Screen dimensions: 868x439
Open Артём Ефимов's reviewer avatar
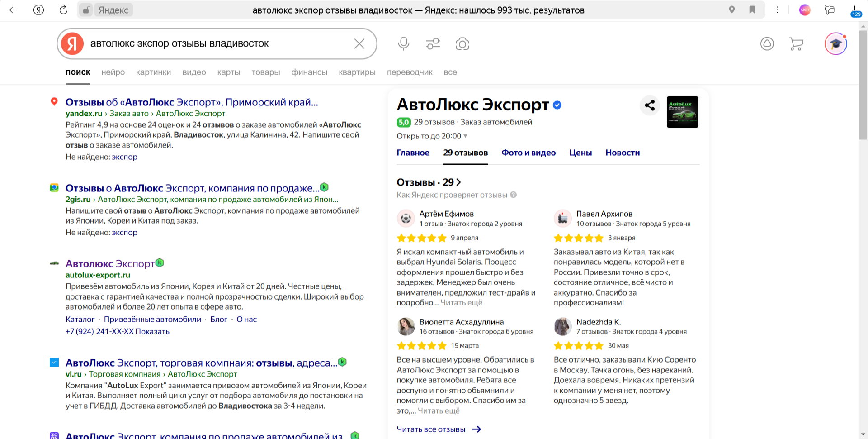(x=406, y=218)
